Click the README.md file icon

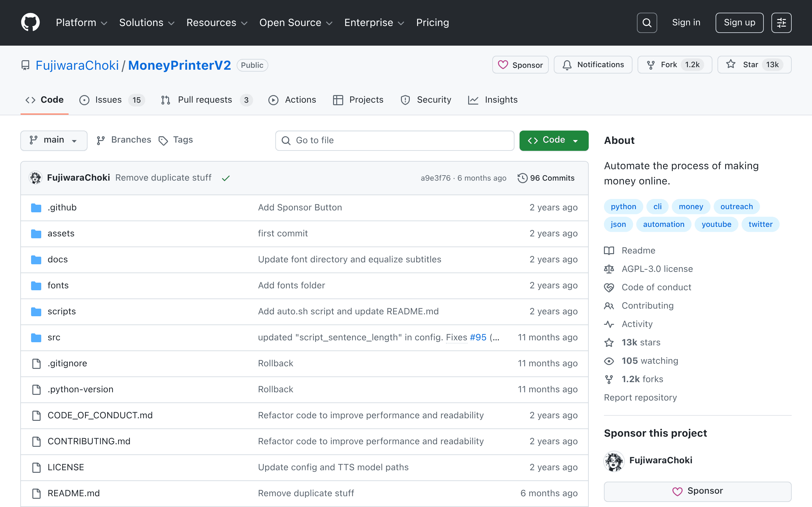pyautogui.click(x=36, y=493)
